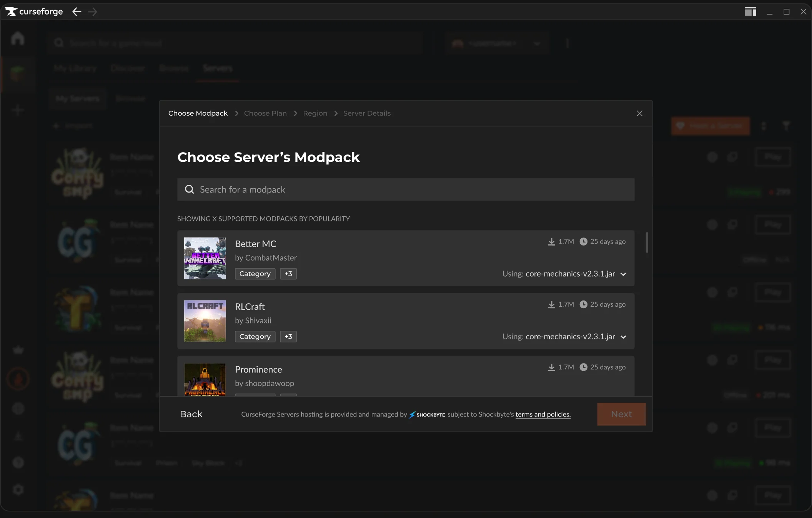Click the Shockbyte logo
Image resolution: width=812 pixels, height=518 pixels.
click(427, 415)
